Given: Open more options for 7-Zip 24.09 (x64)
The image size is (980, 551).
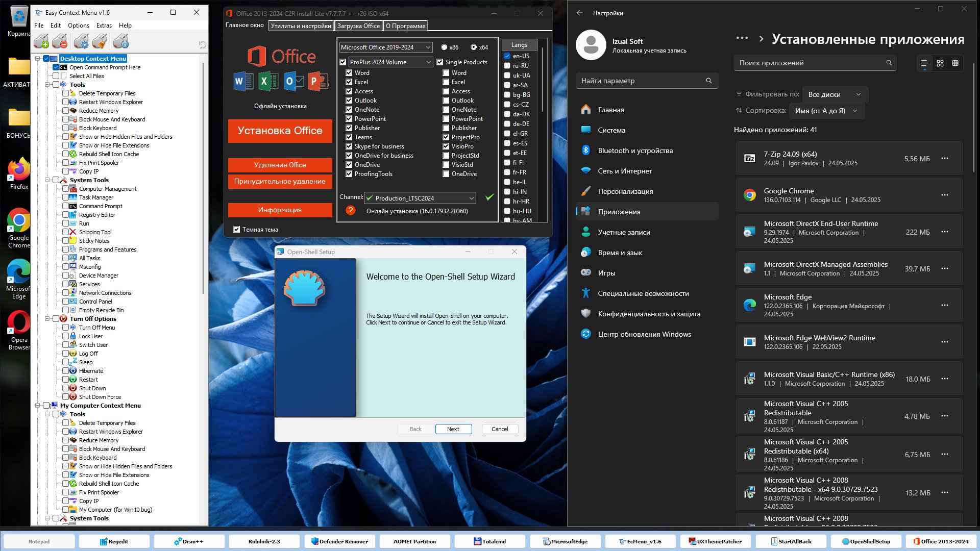Looking at the screenshot, I should point(945,159).
